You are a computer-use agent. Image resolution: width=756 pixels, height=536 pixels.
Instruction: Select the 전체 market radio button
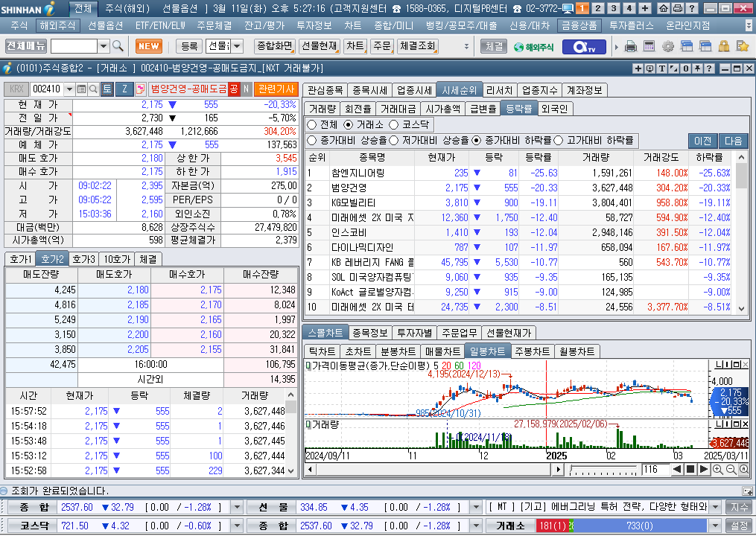pyautogui.click(x=312, y=125)
